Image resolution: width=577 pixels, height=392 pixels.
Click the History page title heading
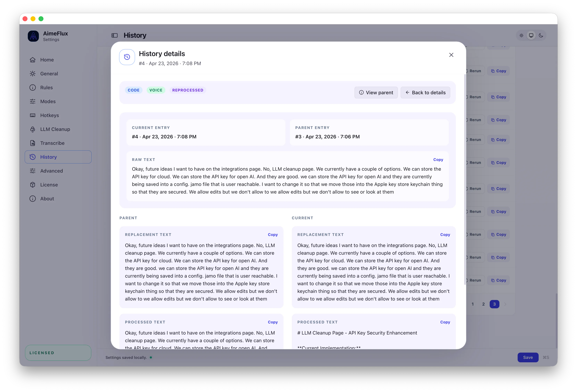click(135, 35)
